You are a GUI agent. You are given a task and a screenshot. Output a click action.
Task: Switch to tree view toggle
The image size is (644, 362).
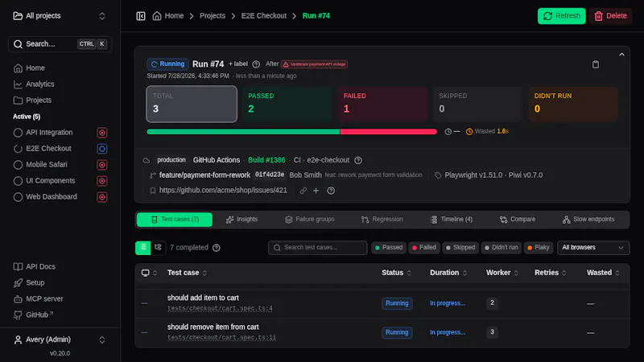point(158,248)
